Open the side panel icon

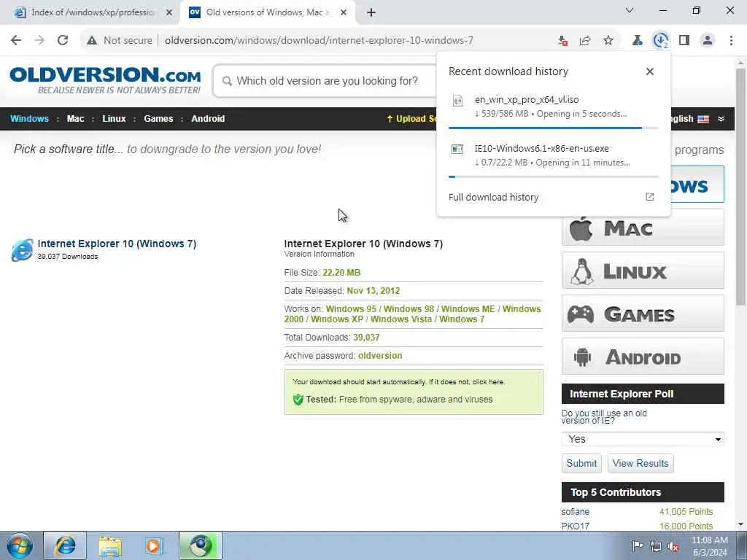click(x=684, y=41)
